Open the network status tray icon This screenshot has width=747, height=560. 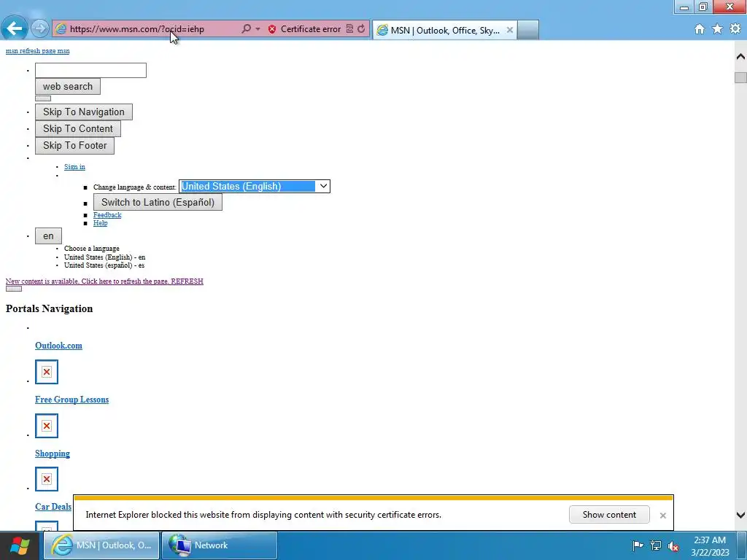tap(656, 545)
